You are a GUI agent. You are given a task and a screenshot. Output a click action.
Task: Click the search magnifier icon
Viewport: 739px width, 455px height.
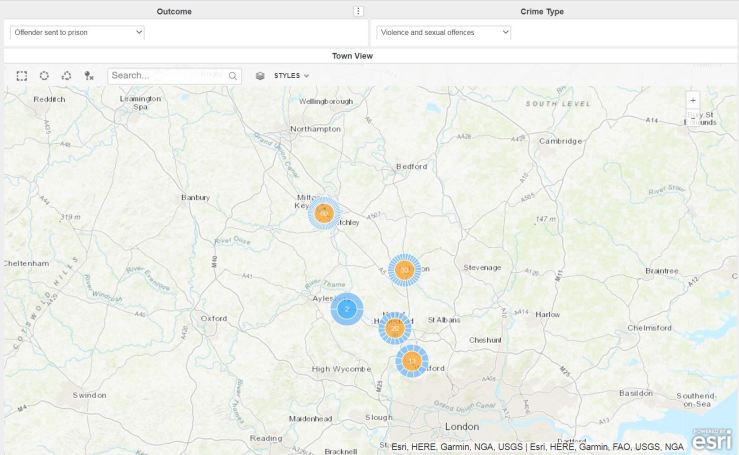pyautogui.click(x=233, y=76)
